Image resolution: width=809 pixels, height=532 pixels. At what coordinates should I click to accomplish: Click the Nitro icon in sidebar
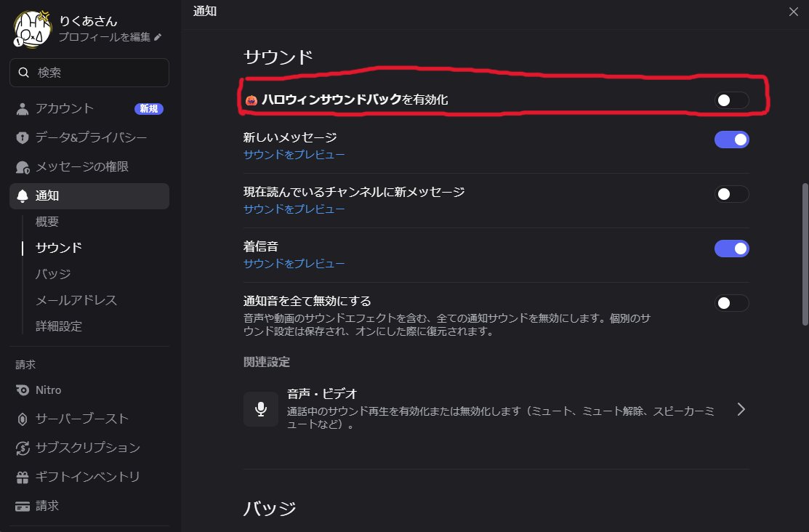coord(23,390)
